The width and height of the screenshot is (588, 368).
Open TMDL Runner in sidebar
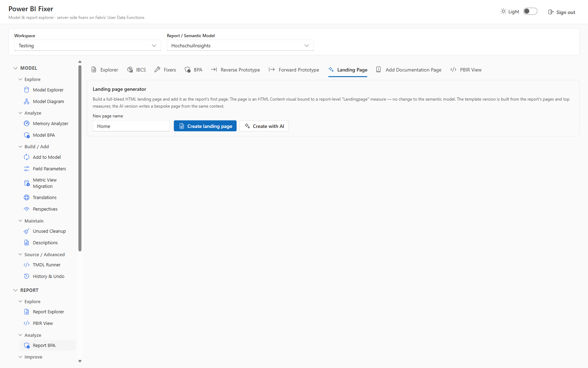[x=48, y=265]
